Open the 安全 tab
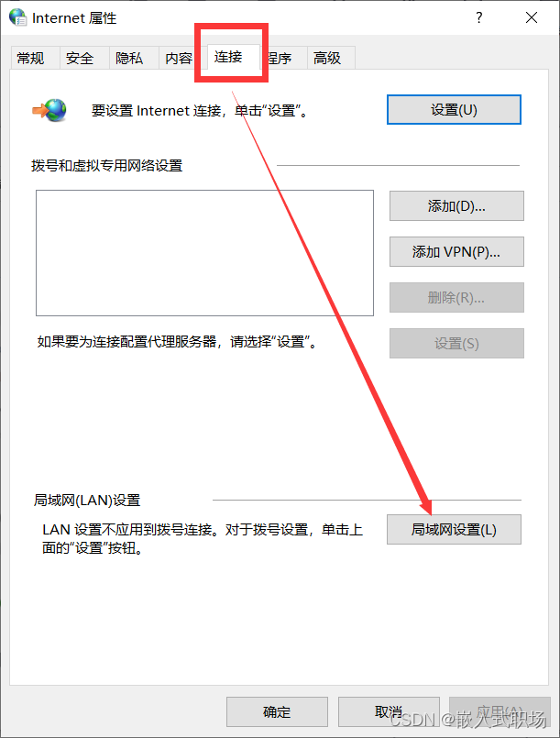Screen dimensions: 560x738 [x=80, y=59]
